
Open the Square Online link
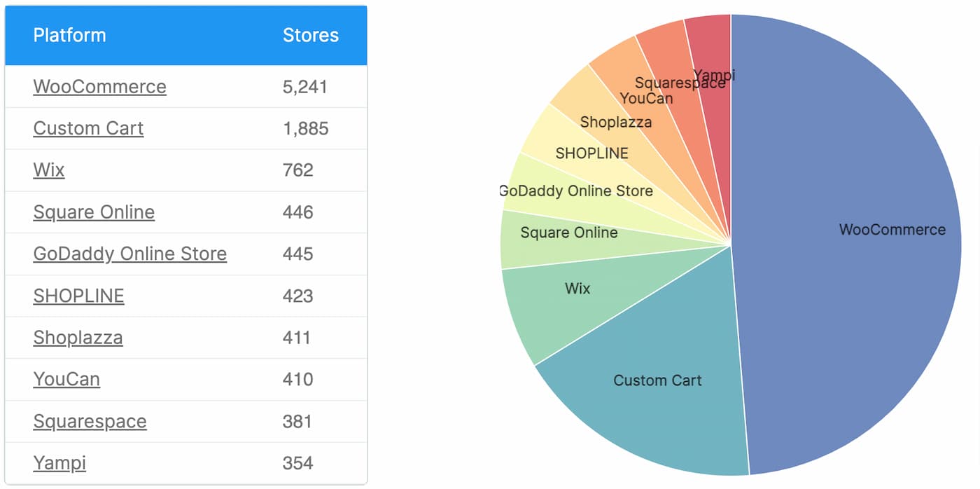[x=94, y=212]
